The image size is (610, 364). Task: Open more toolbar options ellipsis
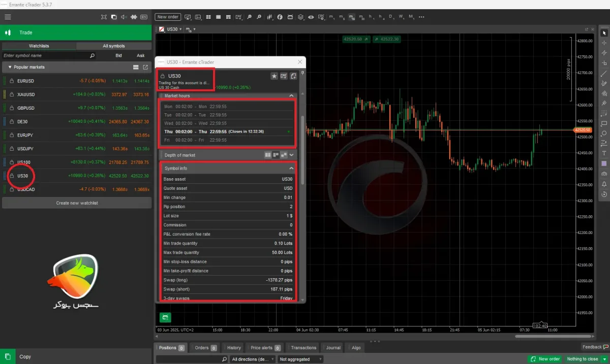(421, 17)
